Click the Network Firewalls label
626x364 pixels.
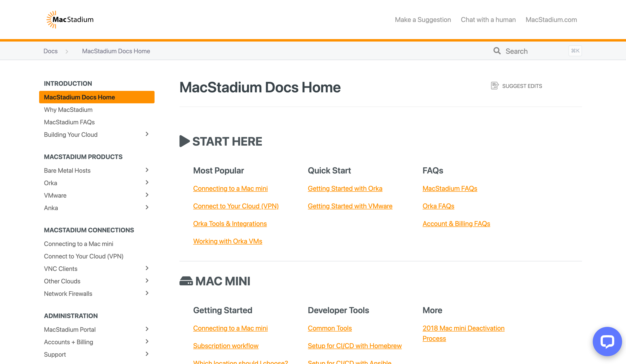(x=68, y=293)
